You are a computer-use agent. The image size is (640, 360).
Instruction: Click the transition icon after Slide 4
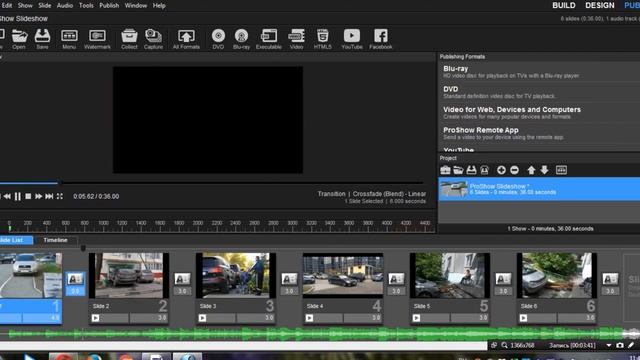point(396,279)
